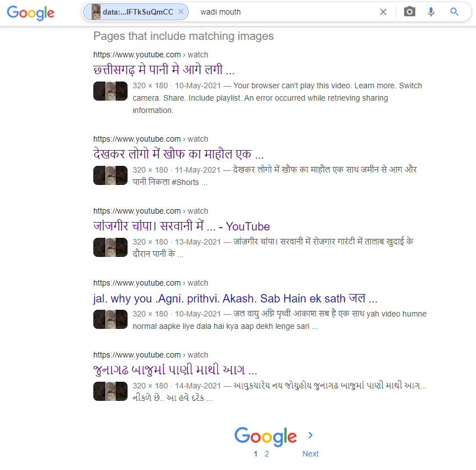The height and width of the screenshot is (470, 476).
Task: Click thumbnail beside 11-May-2021 result
Action: pyautogui.click(x=110, y=175)
